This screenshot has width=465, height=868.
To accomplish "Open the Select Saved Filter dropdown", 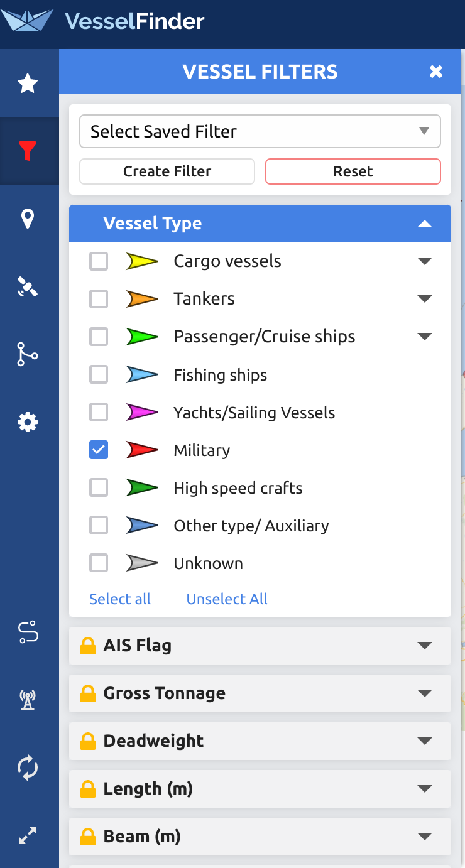I will pyautogui.click(x=260, y=131).
